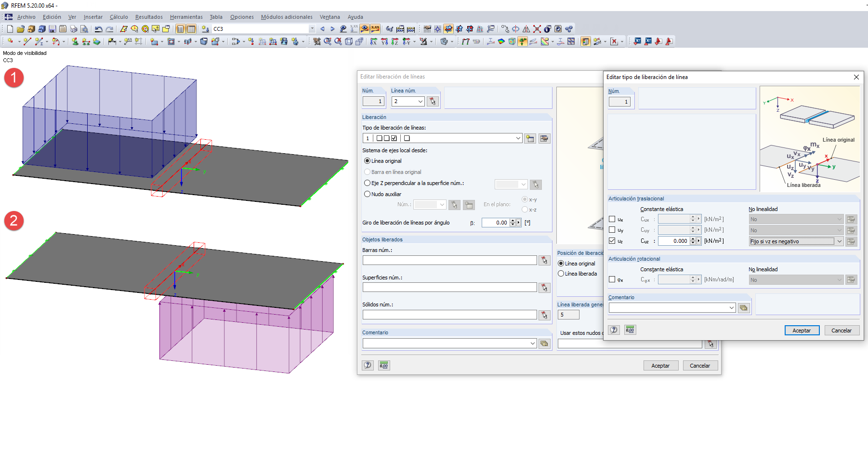
Task: Toggle show result values x.xx icon
Action: (375, 29)
